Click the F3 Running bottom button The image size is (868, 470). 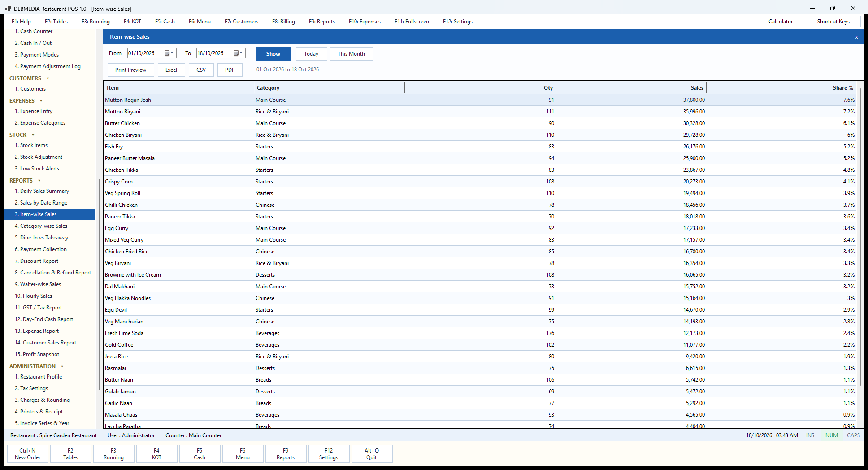(x=113, y=454)
